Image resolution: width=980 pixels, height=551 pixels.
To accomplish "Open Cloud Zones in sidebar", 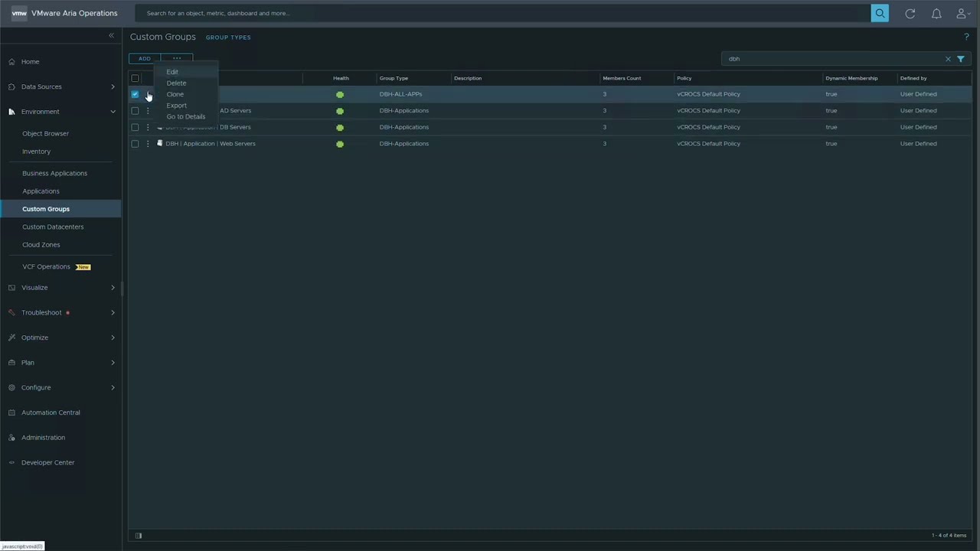I will (41, 245).
